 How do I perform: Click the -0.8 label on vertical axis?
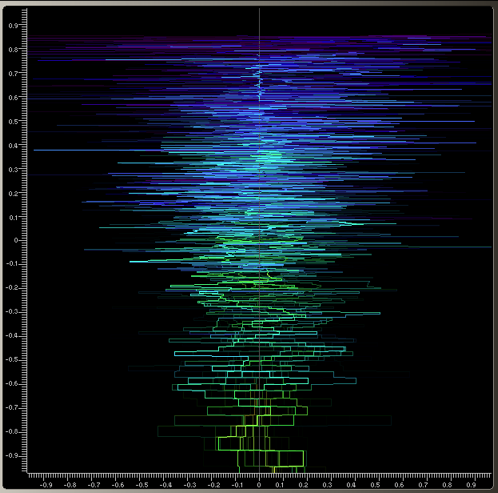pos(12,432)
